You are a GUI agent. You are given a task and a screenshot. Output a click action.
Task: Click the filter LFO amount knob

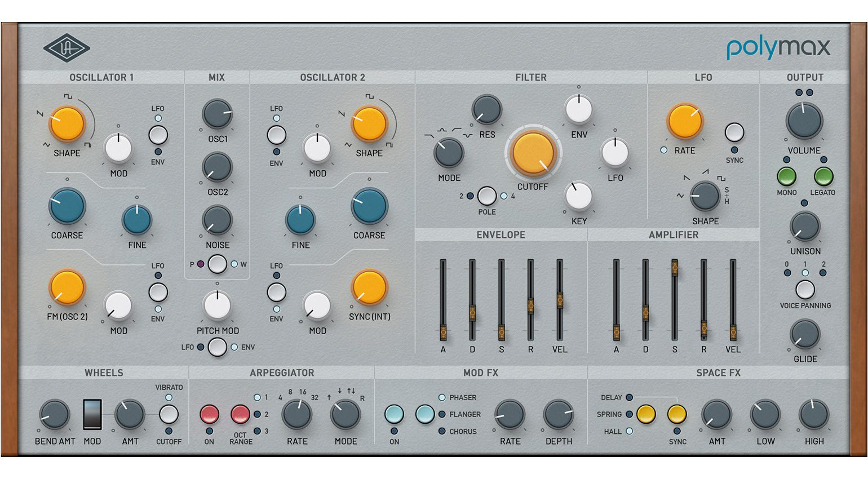point(615,153)
